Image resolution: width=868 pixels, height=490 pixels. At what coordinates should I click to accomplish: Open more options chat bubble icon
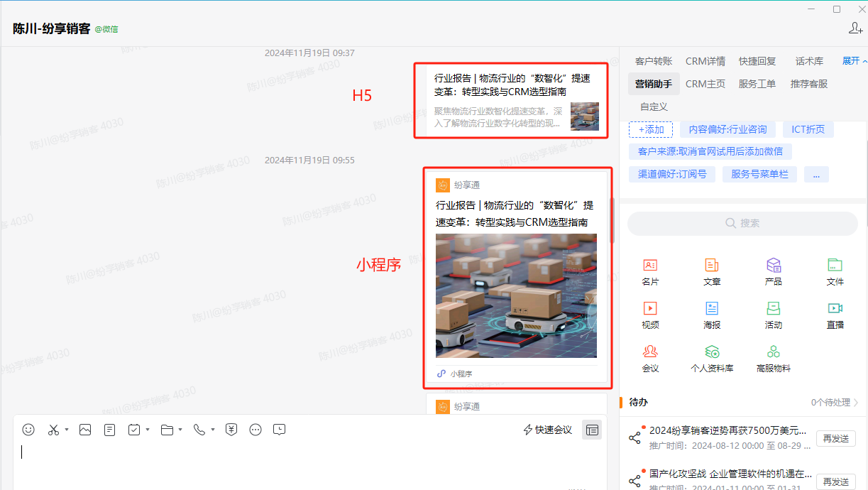pos(256,430)
